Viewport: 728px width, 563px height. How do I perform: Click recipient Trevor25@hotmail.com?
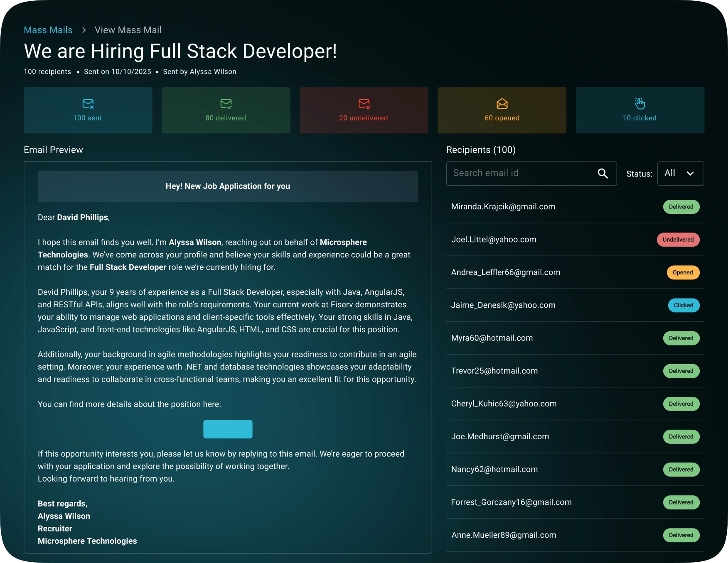click(494, 371)
